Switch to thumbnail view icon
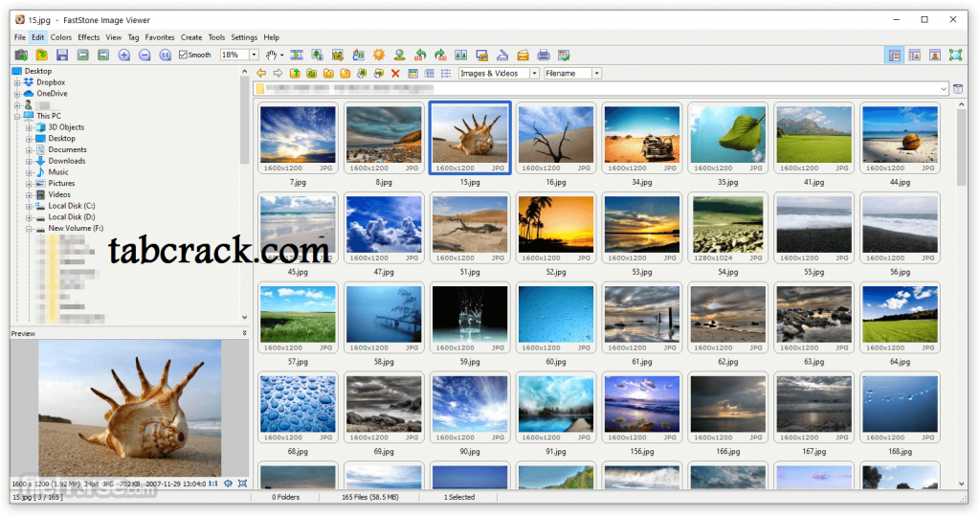The image size is (980, 517). (412, 73)
